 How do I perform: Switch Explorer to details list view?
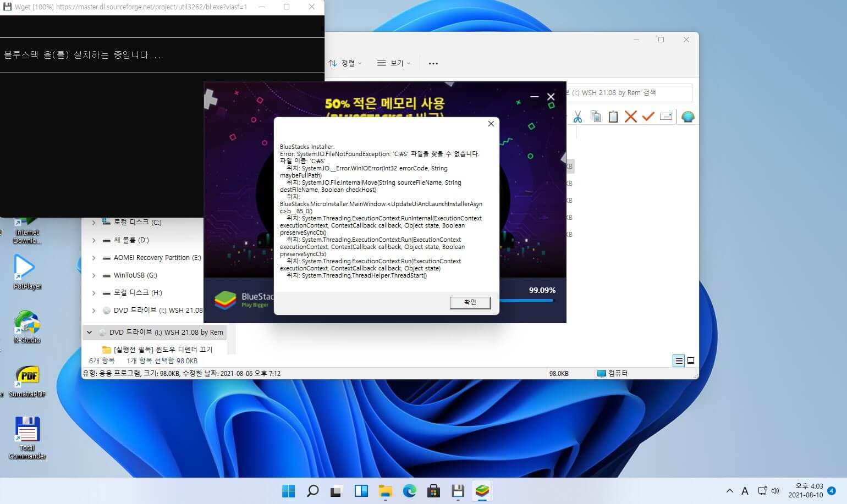coord(679,361)
